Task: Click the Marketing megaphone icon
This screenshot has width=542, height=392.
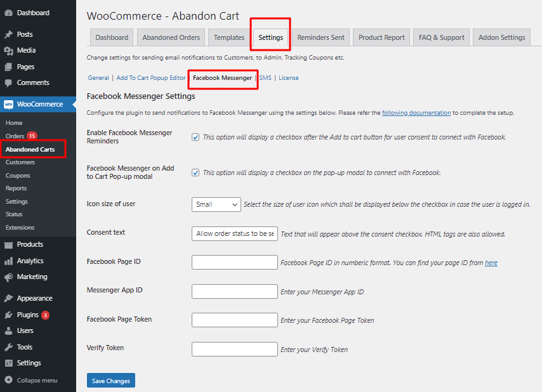Action: [9, 277]
